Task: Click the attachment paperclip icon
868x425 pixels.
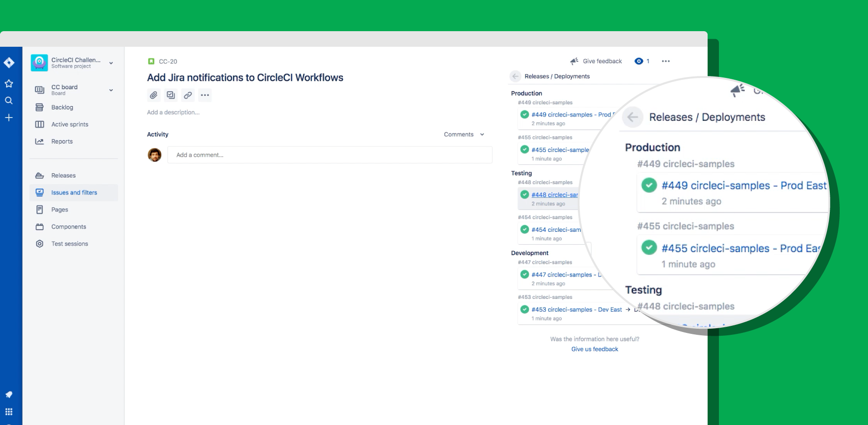Action: pos(154,95)
